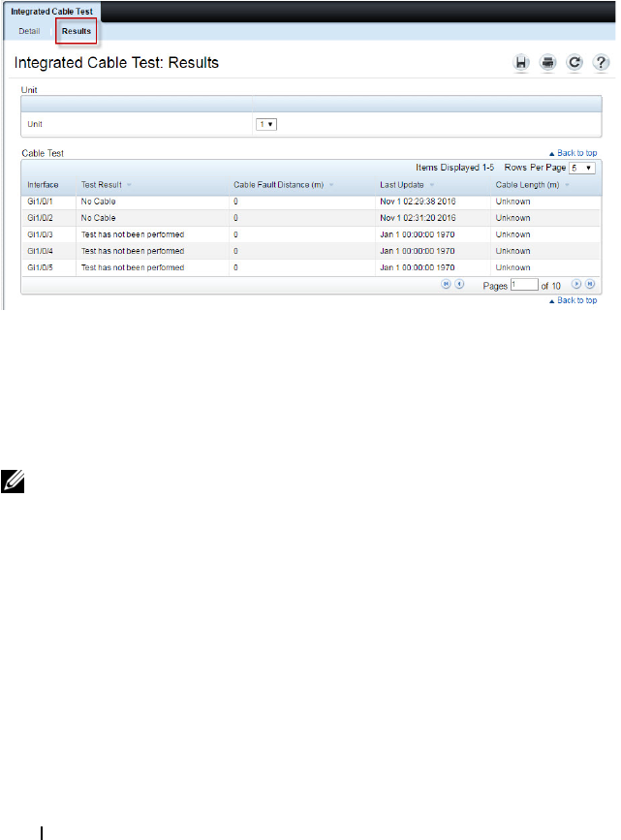Screen dimensions: 621x840
Task: Sort by Test Result column arrow
Action: (x=129, y=185)
